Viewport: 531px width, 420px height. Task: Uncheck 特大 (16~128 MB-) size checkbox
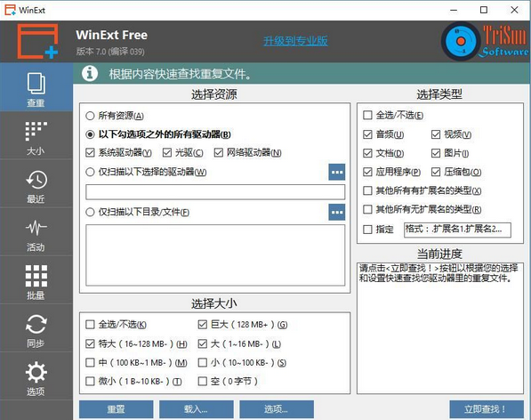[x=90, y=343]
